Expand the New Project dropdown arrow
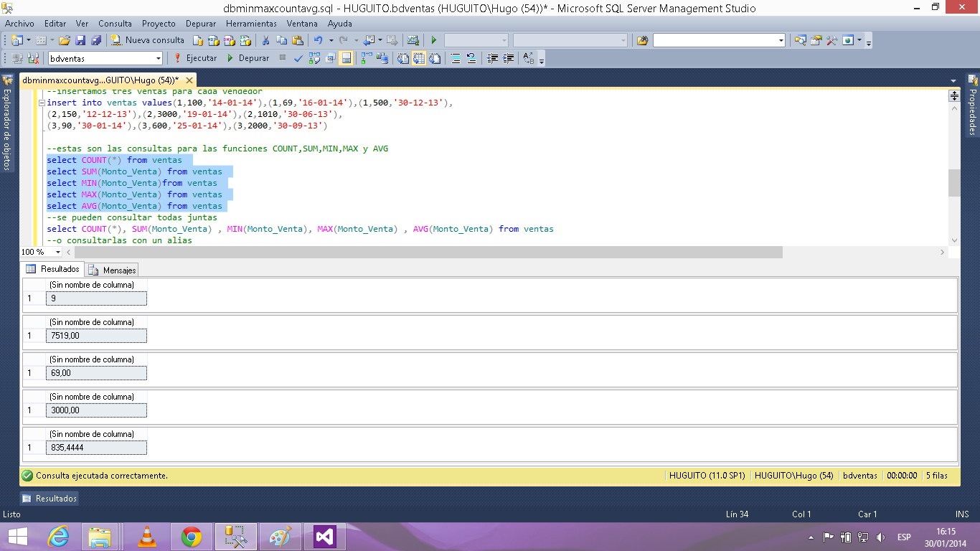980x551 pixels. [29, 40]
